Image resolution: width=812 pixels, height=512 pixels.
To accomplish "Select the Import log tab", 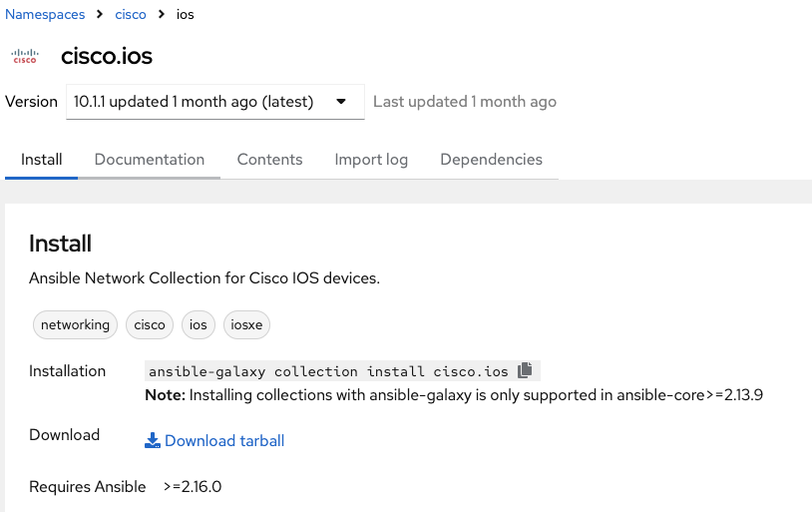I will click(x=371, y=160).
